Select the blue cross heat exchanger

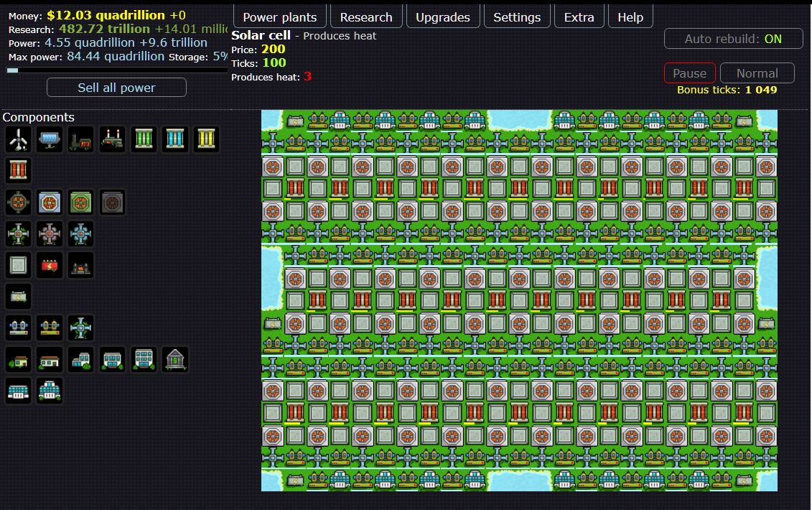81,233
